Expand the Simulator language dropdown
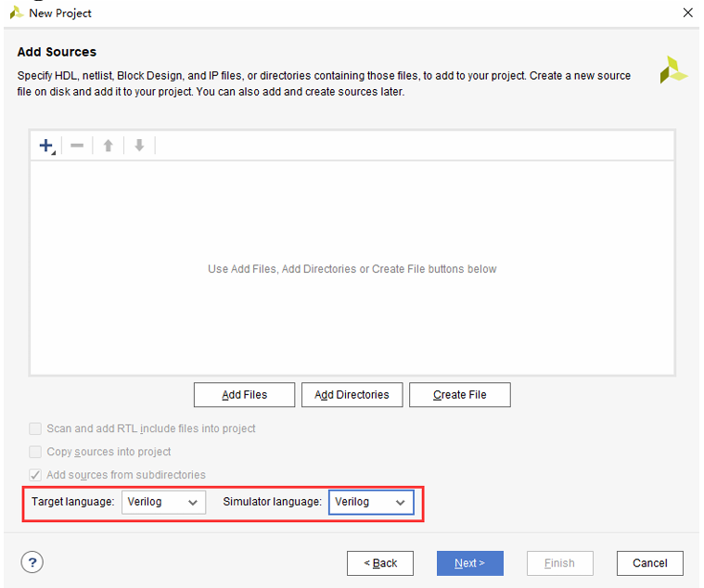 click(371, 502)
